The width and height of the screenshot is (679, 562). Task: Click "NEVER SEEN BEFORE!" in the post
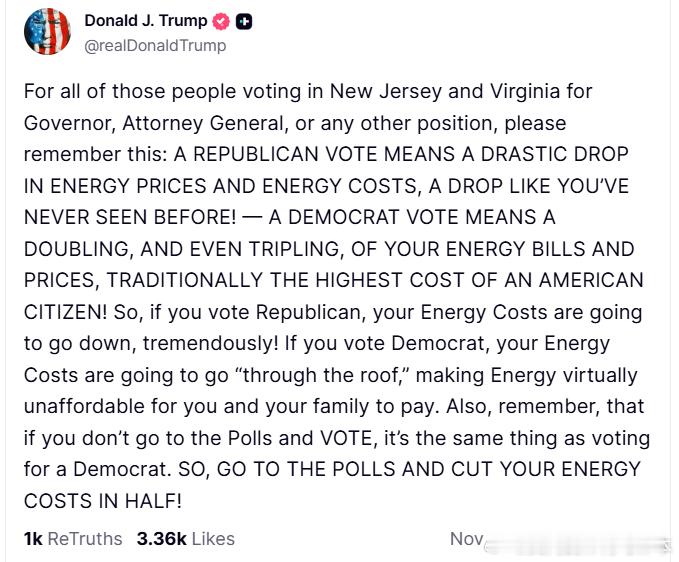130,217
